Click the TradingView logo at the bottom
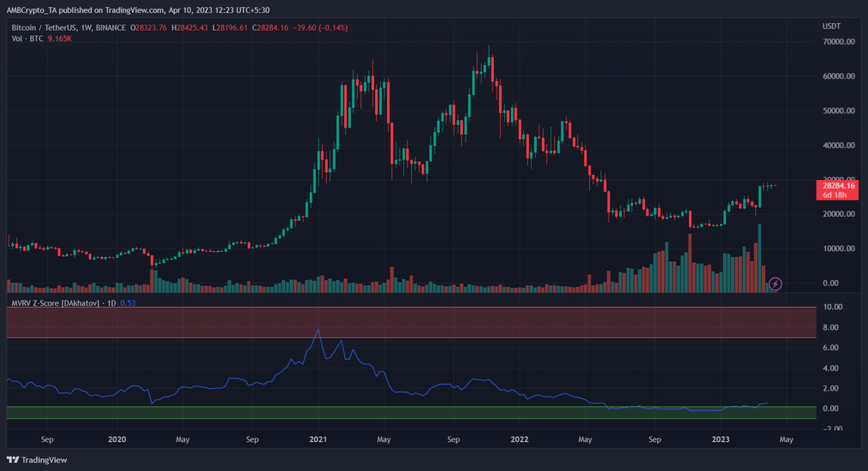The image size is (868, 471). pos(37,460)
